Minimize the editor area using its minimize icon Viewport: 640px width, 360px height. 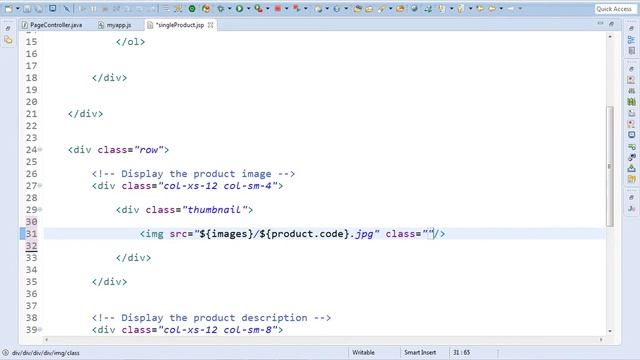pos(600,24)
